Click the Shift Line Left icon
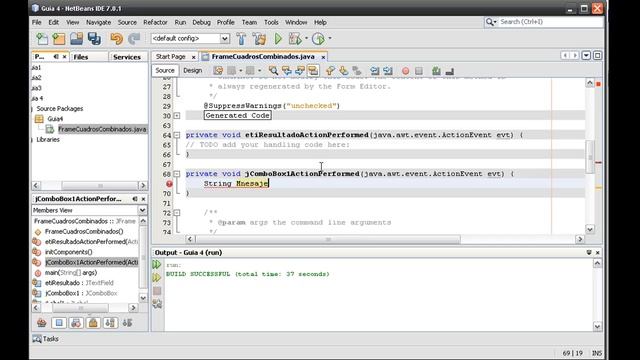Image resolution: width=640 pixels, height=360 pixels. pos(374,71)
